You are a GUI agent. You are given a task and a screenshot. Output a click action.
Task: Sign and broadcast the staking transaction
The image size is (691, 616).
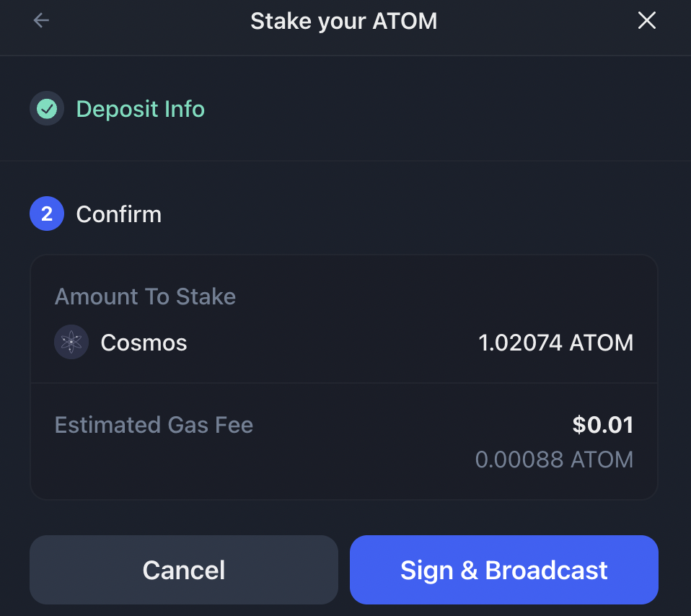pos(503,570)
